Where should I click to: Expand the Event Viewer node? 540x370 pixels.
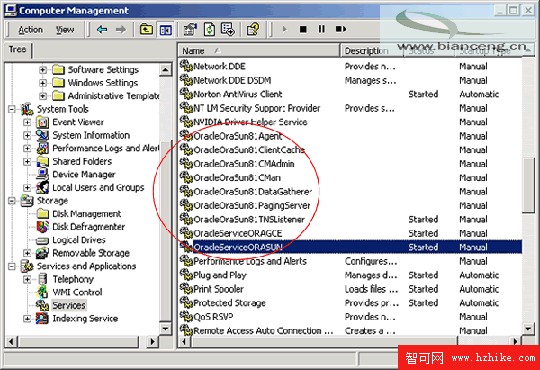[x=27, y=122]
